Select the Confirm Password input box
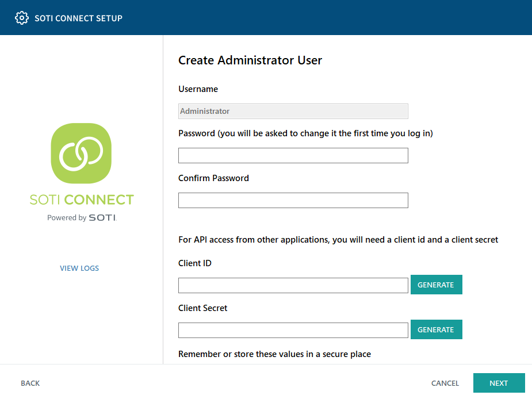The height and width of the screenshot is (399, 532). (x=293, y=201)
